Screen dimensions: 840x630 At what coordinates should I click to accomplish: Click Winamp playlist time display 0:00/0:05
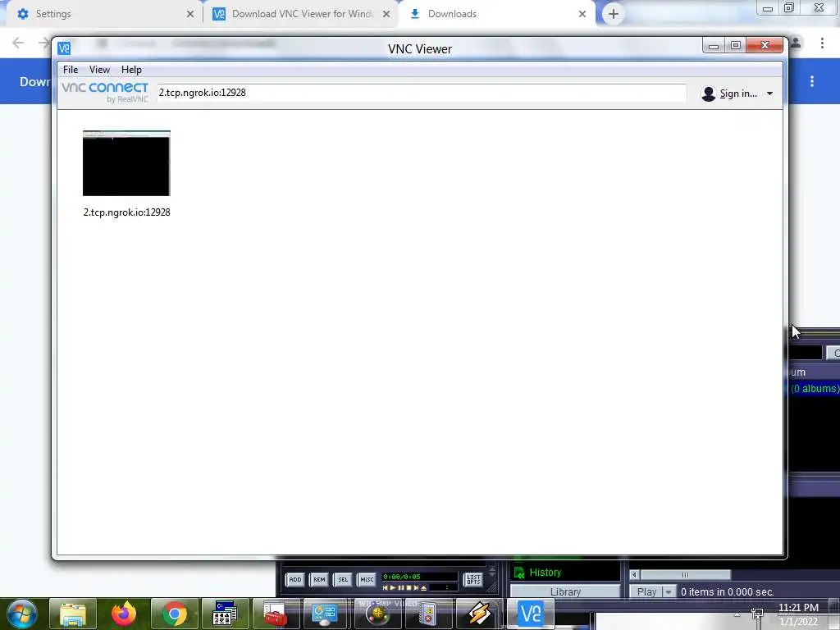click(402, 577)
